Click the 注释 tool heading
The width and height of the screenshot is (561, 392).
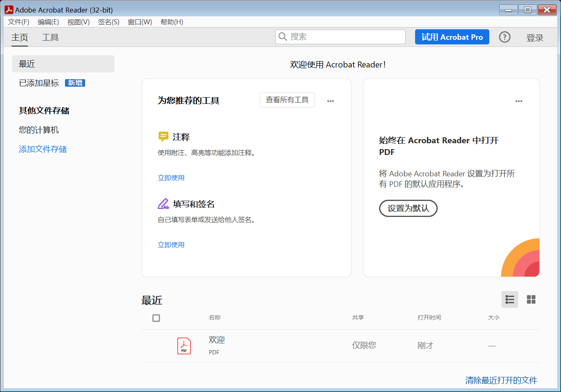click(181, 137)
